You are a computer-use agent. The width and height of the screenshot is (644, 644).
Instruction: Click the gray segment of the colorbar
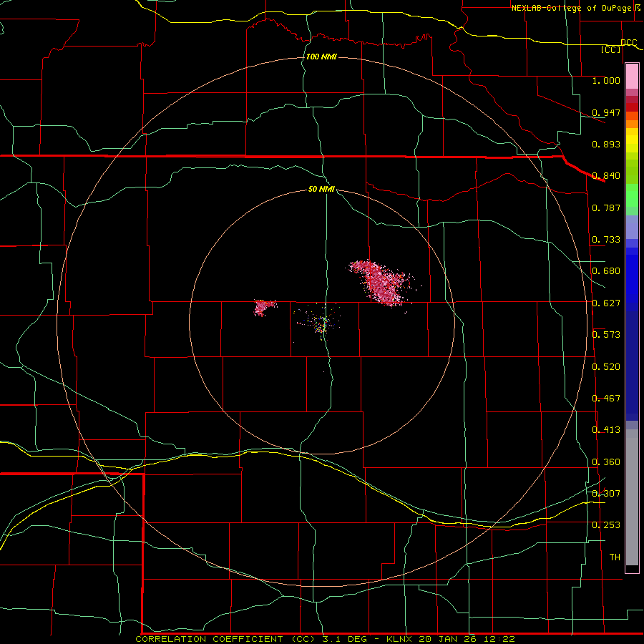pyautogui.click(x=632, y=497)
